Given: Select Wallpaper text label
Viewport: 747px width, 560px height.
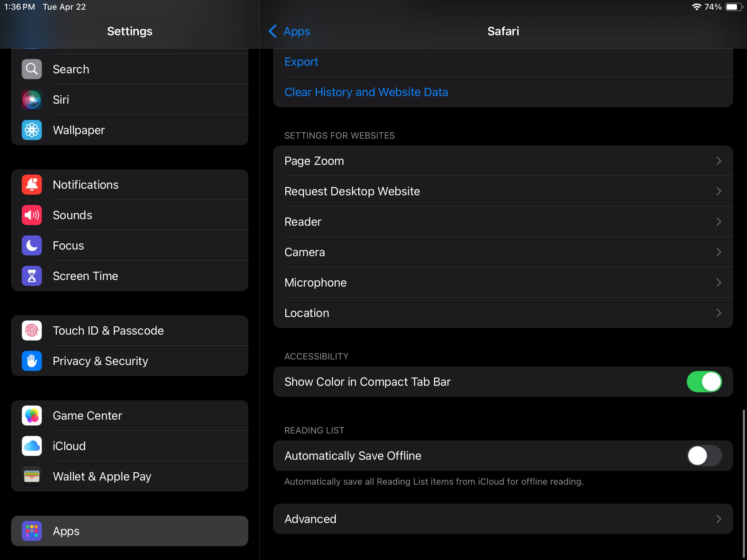Looking at the screenshot, I should (79, 130).
